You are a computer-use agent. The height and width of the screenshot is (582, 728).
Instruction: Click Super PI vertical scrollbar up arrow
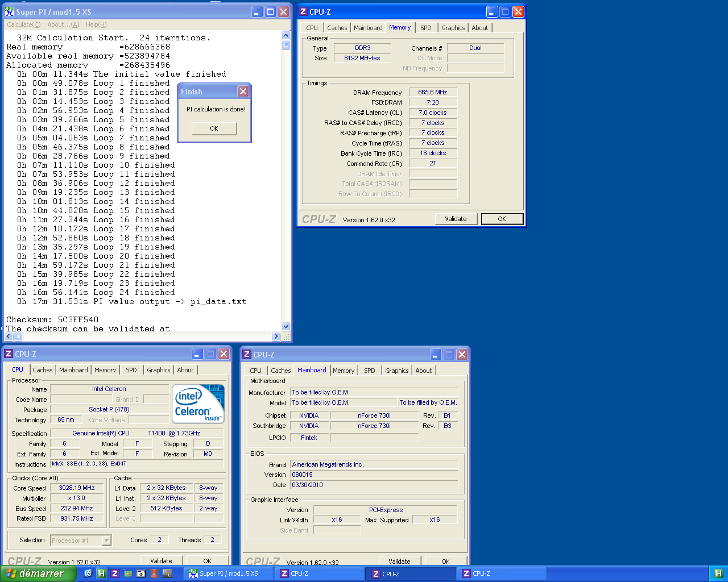click(x=286, y=35)
